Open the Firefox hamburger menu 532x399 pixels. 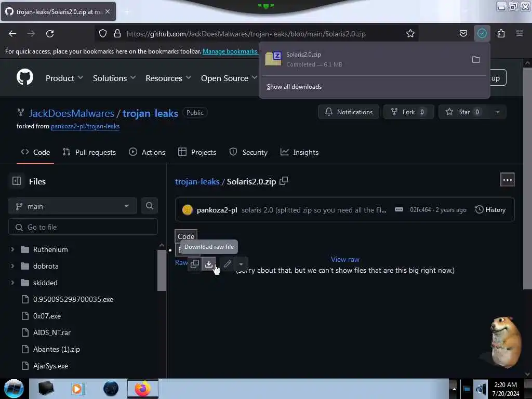pyautogui.click(x=520, y=33)
